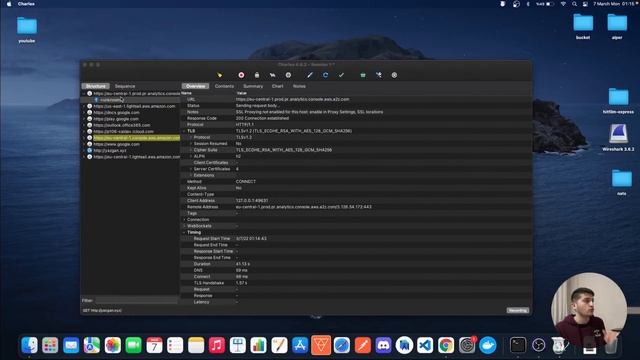Image resolution: width=640 pixels, height=360 pixels.
Task: Stop recording with the red record icon
Action: pos(241,75)
